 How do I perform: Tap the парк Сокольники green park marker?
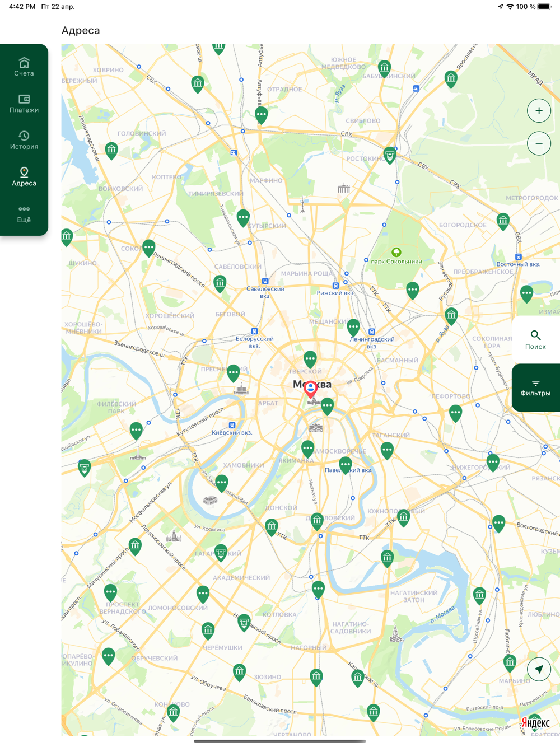(396, 253)
